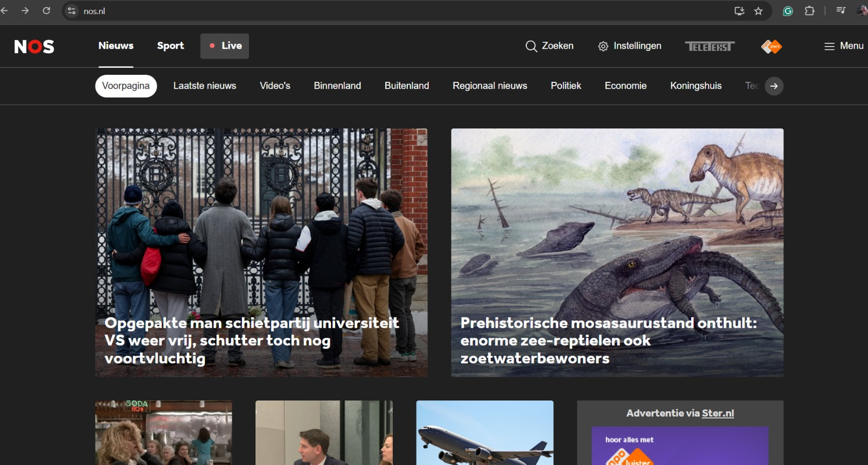
Task: Open the Live streams button
Action: [x=225, y=46]
